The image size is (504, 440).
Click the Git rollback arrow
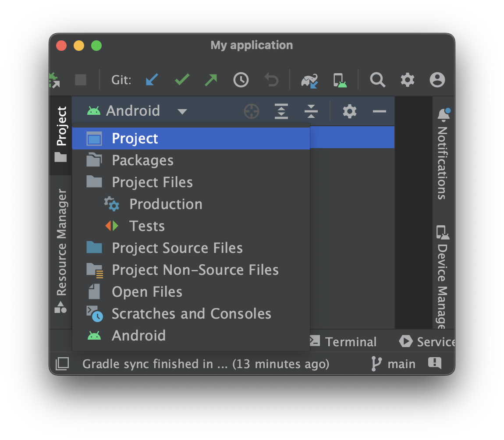coord(271,80)
